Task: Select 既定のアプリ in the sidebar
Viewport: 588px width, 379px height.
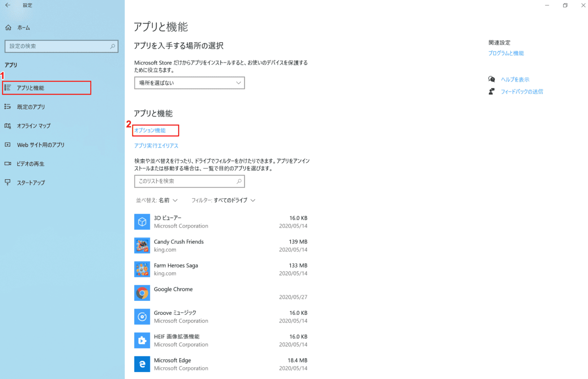Action: coord(31,107)
